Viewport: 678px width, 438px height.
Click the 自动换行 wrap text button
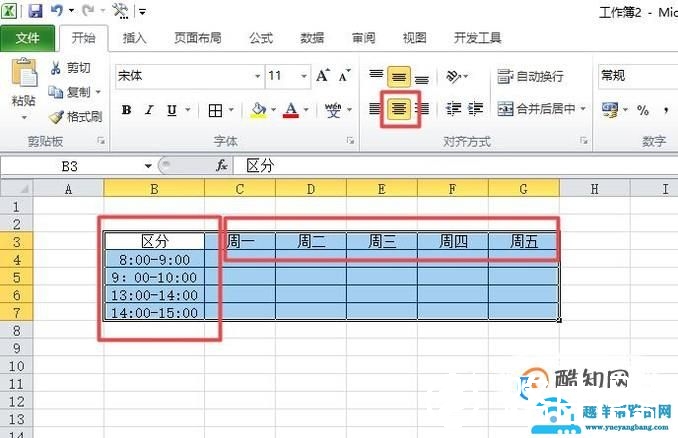[531, 77]
